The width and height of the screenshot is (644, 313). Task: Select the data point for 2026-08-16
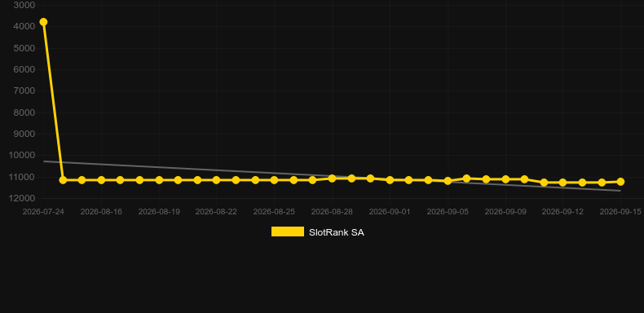(101, 180)
